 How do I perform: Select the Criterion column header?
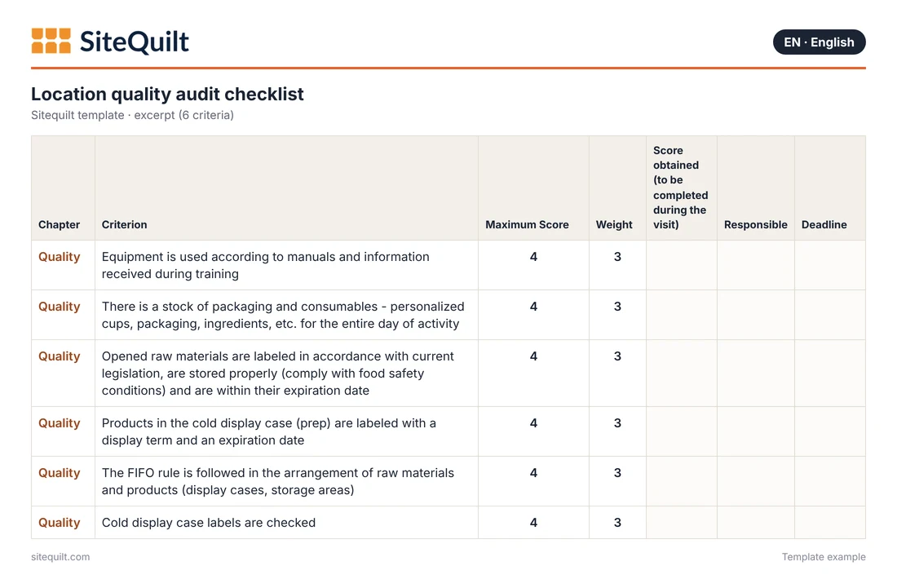124,225
